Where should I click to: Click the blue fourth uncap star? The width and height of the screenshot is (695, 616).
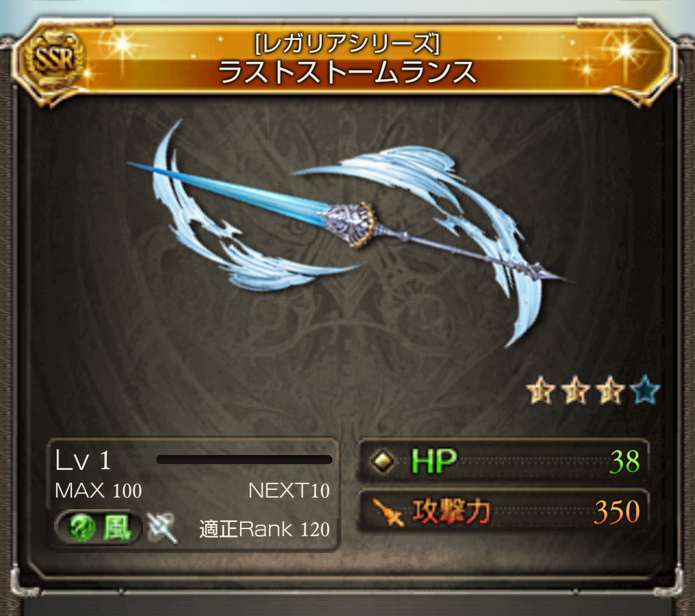(x=645, y=389)
